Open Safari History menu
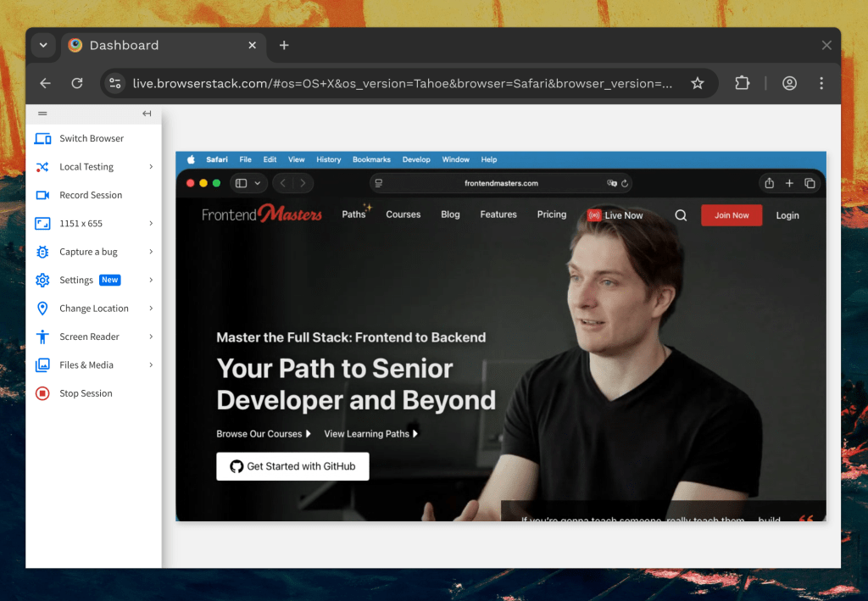The width and height of the screenshot is (868, 601). click(x=329, y=159)
